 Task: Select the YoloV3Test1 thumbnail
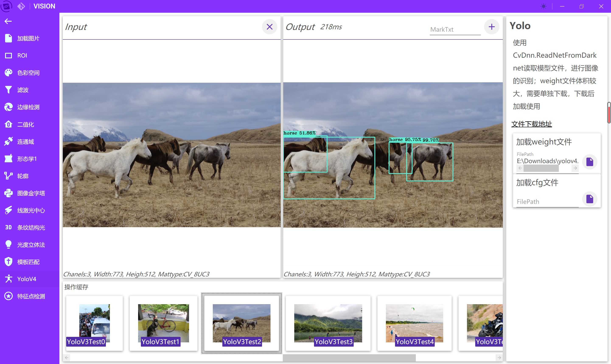[x=163, y=323]
